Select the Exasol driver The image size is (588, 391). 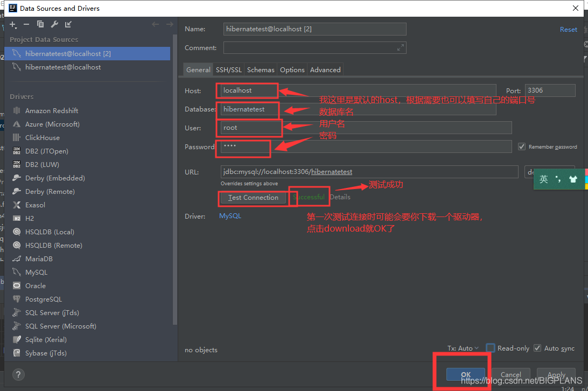click(35, 205)
